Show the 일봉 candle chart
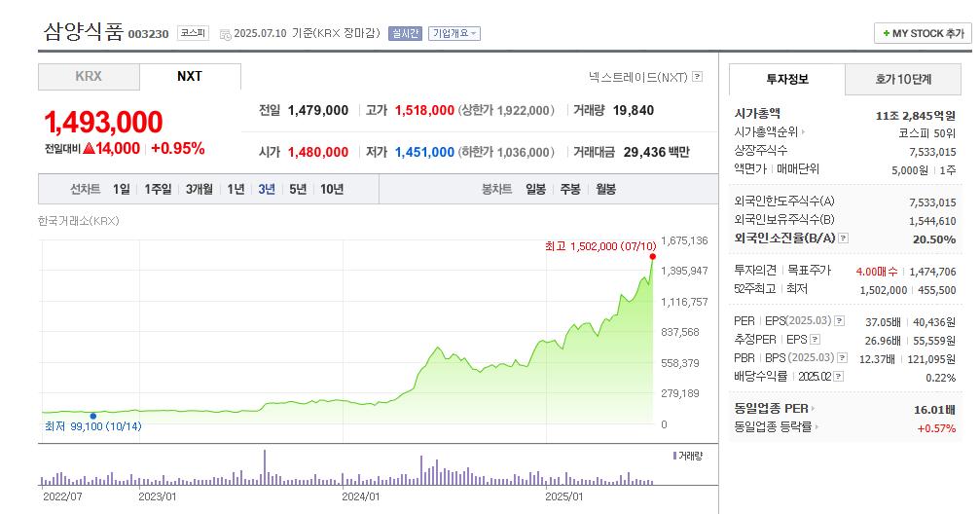Image resolution: width=980 pixels, height=514 pixels. 535,189
